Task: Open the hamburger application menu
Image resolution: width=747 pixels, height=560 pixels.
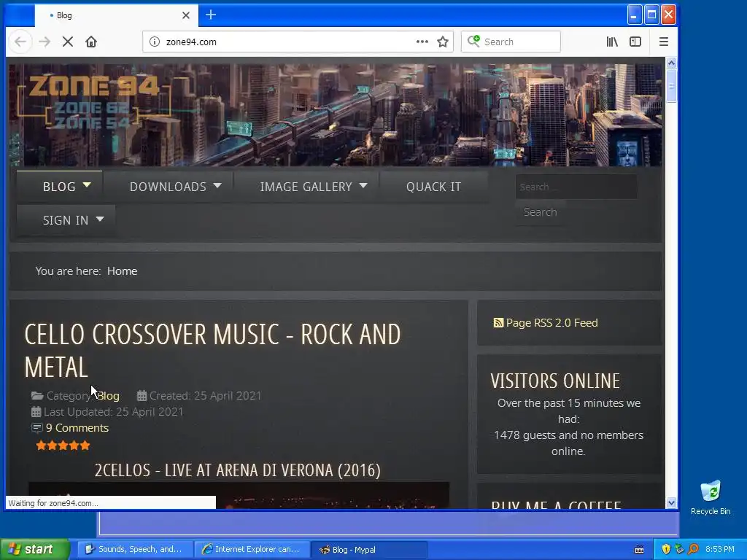Action: (x=664, y=42)
